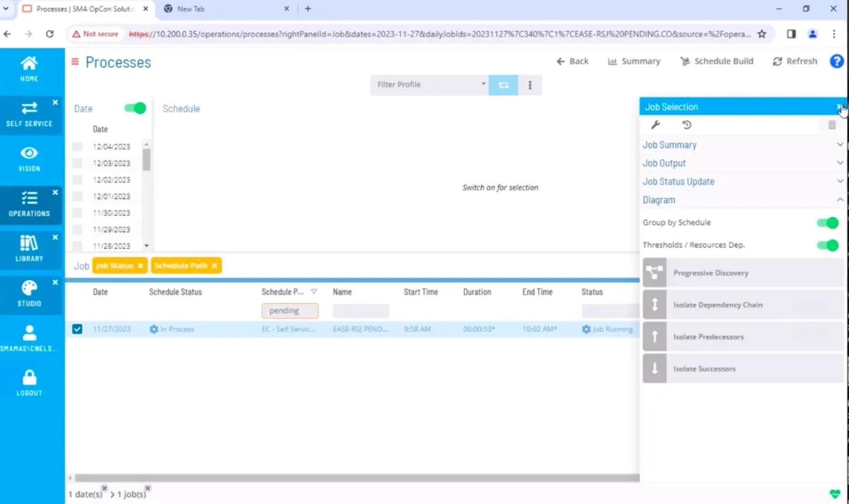
Task: Toggle the Date selection switch
Action: 134,108
